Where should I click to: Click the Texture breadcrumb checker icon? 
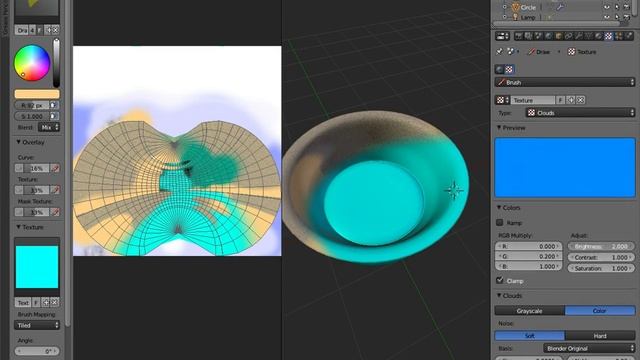[x=571, y=52]
